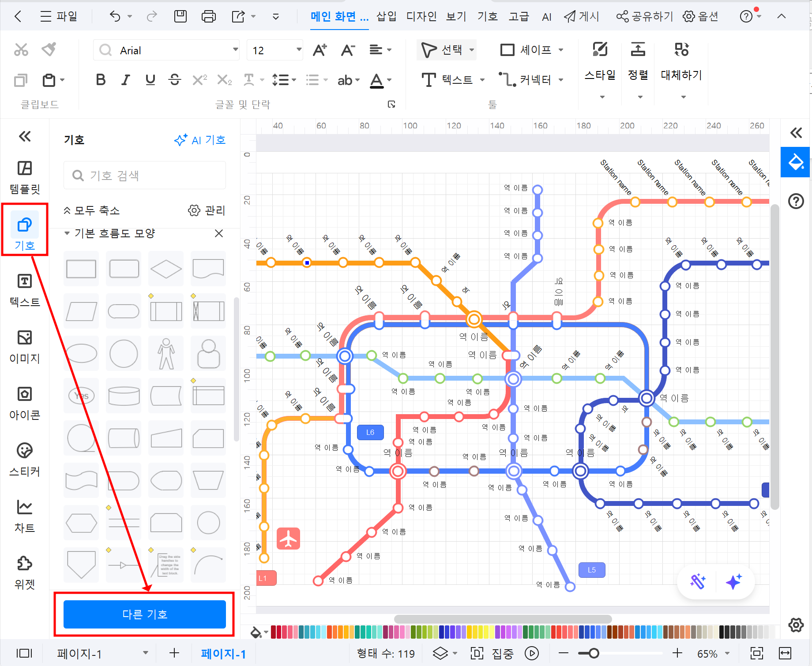Screen dimensions: 812x666
Task: Open the 디자인 tab
Action: [421, 17]
